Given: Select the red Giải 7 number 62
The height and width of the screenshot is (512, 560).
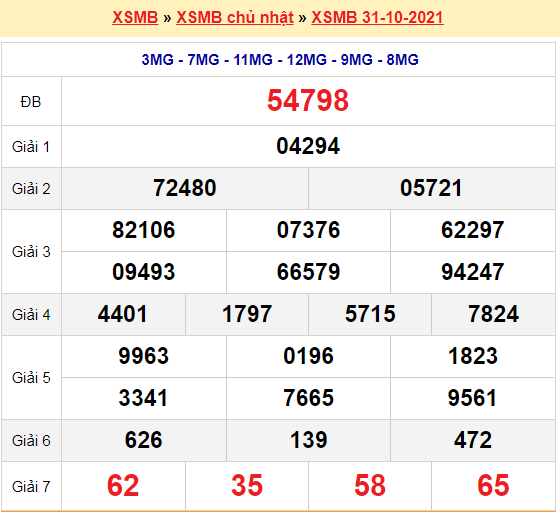Looking at the screenshot, I should (123, 486).
